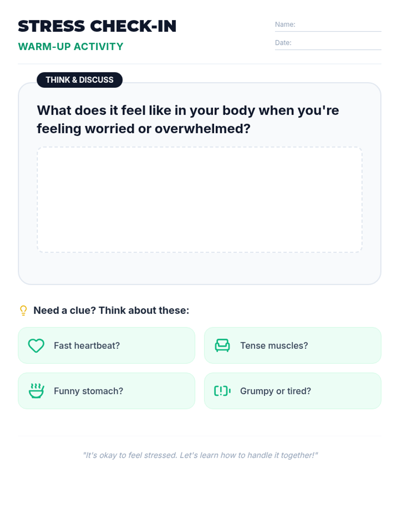Click the Need a clue heading
399x532 pixels.
(x=111, y=310)
